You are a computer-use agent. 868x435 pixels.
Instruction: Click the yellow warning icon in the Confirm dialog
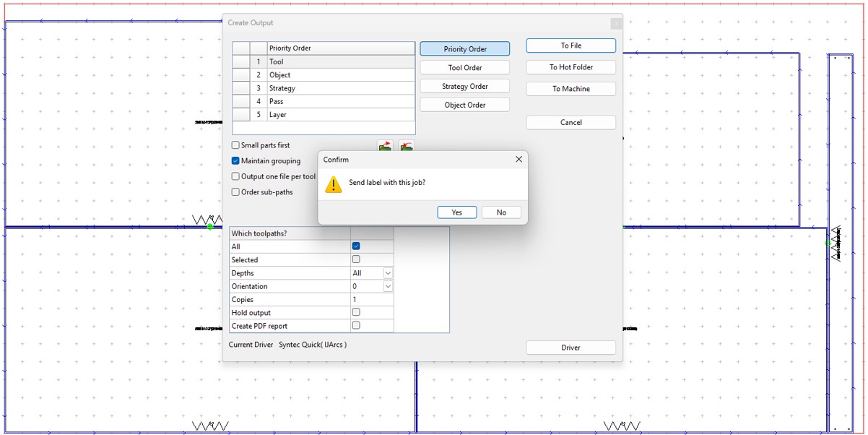[333, 184]
